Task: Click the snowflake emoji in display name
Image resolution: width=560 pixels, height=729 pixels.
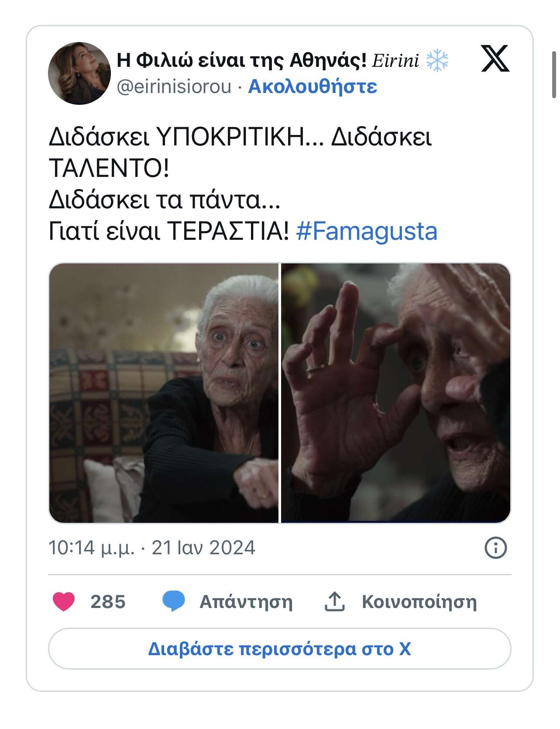Action: tap(437, 61)
